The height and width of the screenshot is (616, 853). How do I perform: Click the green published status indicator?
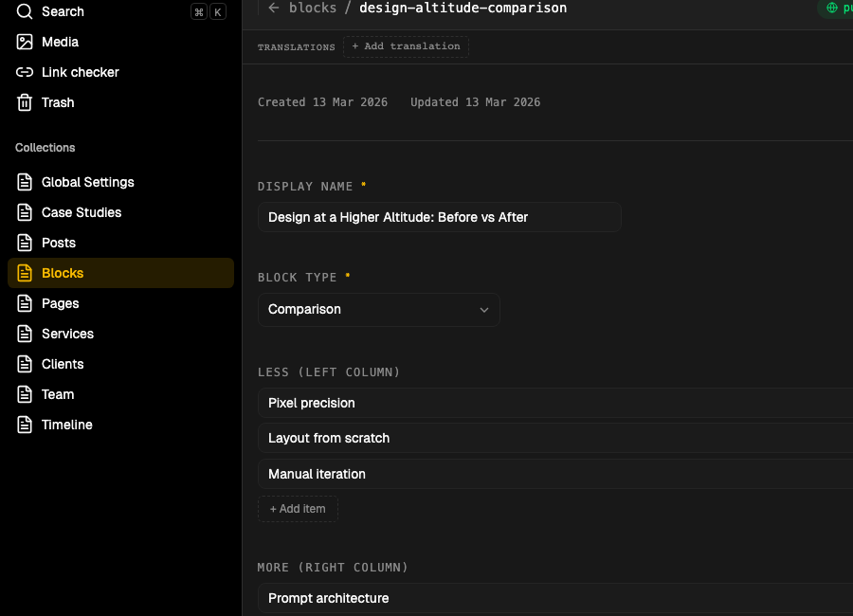click(x=832, y=8)
